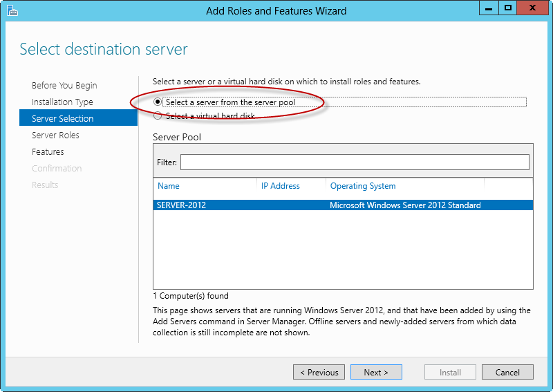Close the wizard with the red X

pyautogui.click(x=532, y=8)
